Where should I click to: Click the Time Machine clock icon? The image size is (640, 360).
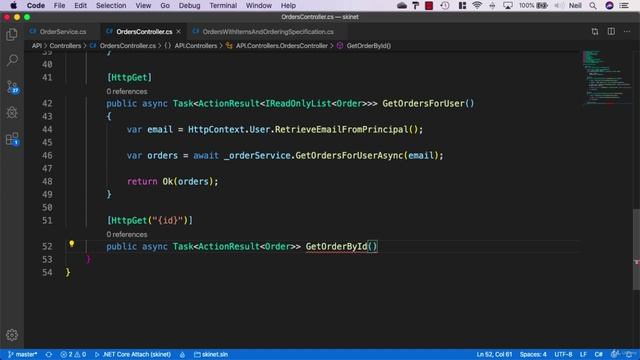point(445,5)
